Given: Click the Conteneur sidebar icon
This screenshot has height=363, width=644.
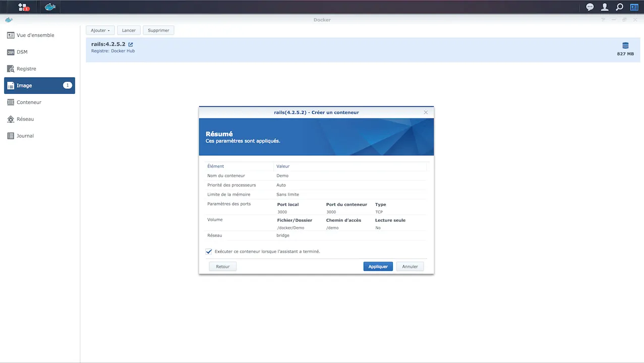Looking at the screenshot, I should (11, 102).
